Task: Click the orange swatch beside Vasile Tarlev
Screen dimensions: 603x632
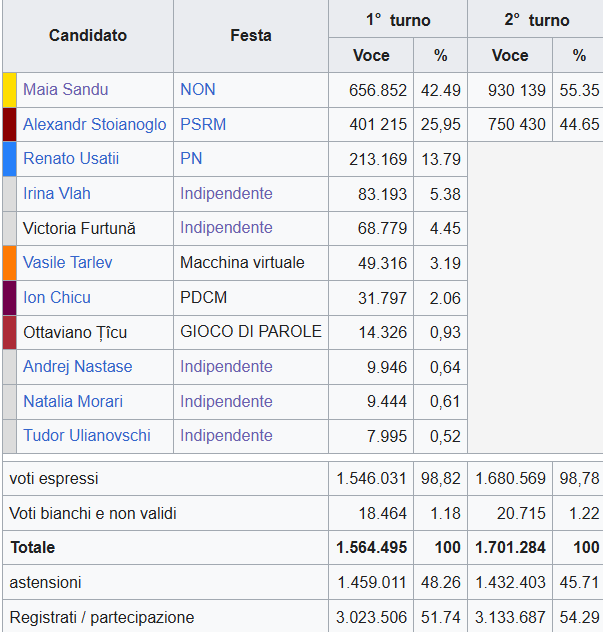Action: pos(10,263)
